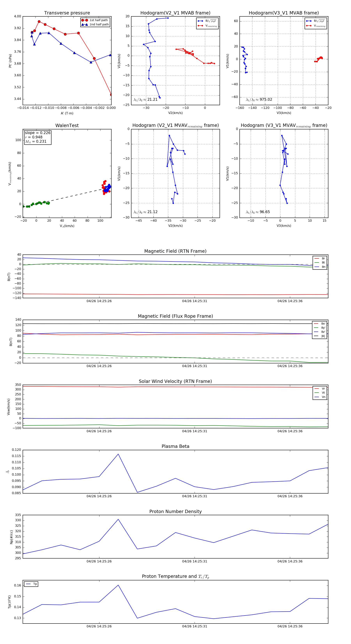The image size is (351, 644).
Task: Select the λ1/λ3 ≈ 975.02 annotation
Action: tap(259, 100)
